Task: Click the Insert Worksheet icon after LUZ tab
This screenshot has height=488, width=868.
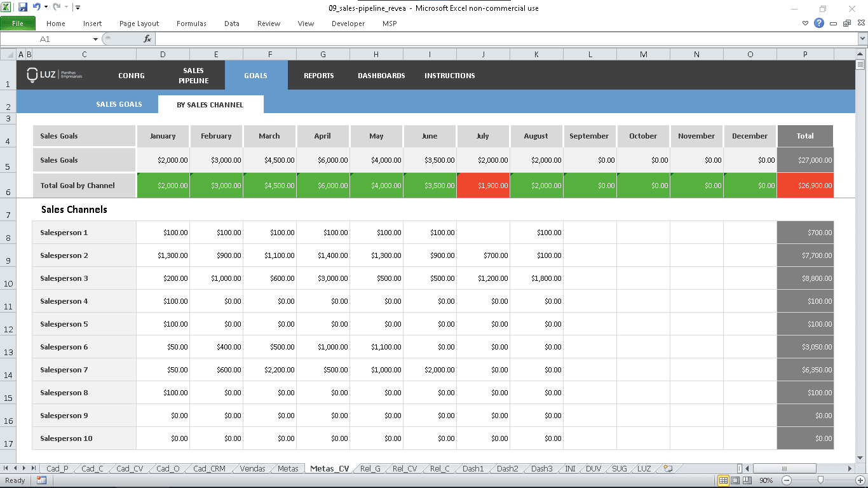Action: [x=667, y=469]
